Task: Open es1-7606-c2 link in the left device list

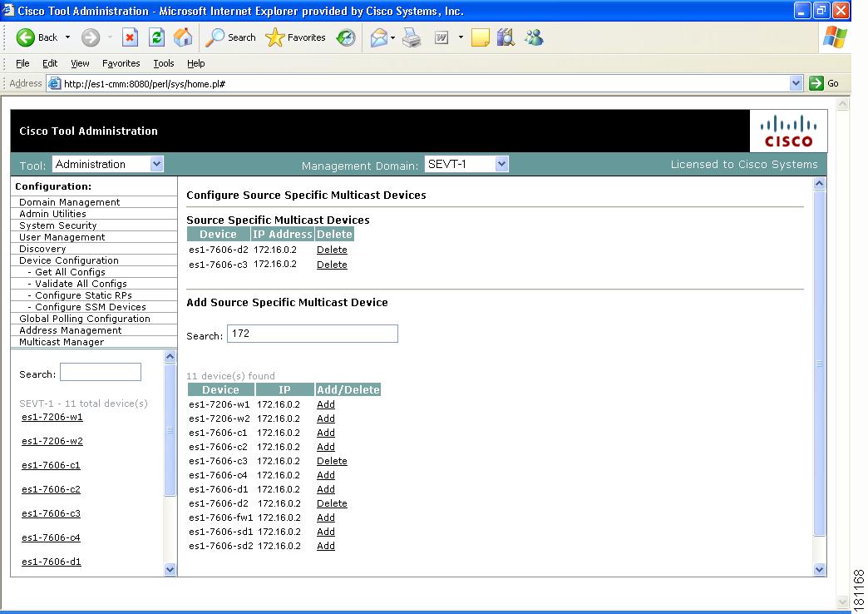Action: (51, 489)
